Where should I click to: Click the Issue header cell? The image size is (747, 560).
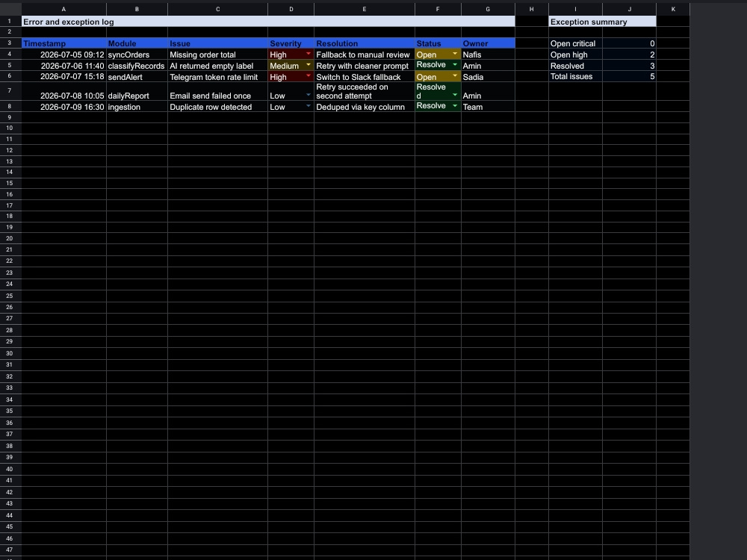pyautogui.click(x=217, y=43)
